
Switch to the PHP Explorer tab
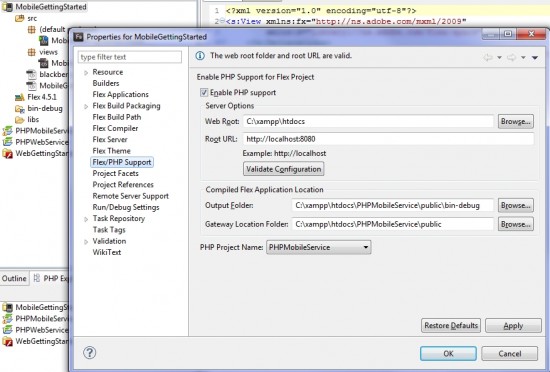click(52, 278)
